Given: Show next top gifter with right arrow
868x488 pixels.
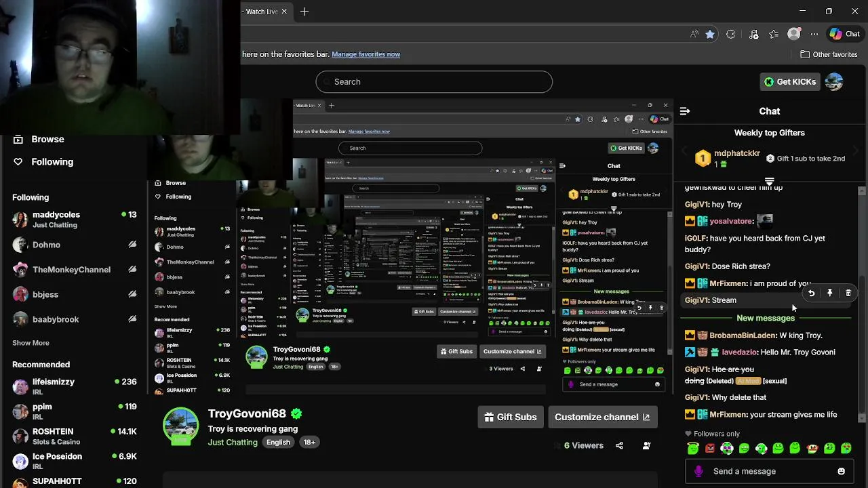Looking at the screenshot, I should [x=855, y=151].
